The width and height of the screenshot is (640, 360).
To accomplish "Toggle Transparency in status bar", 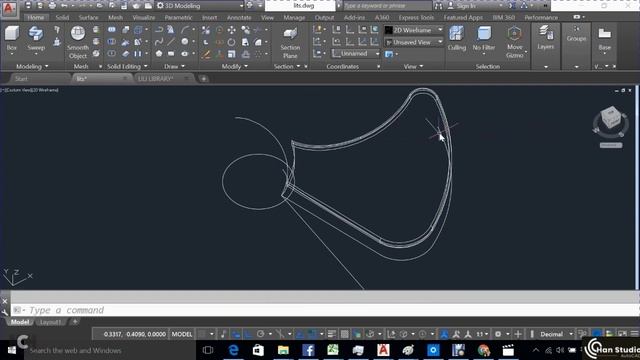I will pyautogui.click(x=344, y=334).
